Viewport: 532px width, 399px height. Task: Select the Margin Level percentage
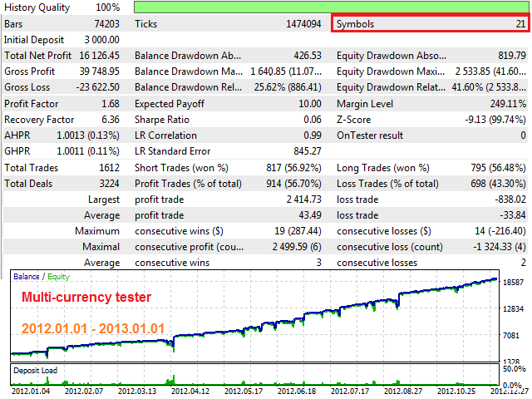[x=506, y=103]
